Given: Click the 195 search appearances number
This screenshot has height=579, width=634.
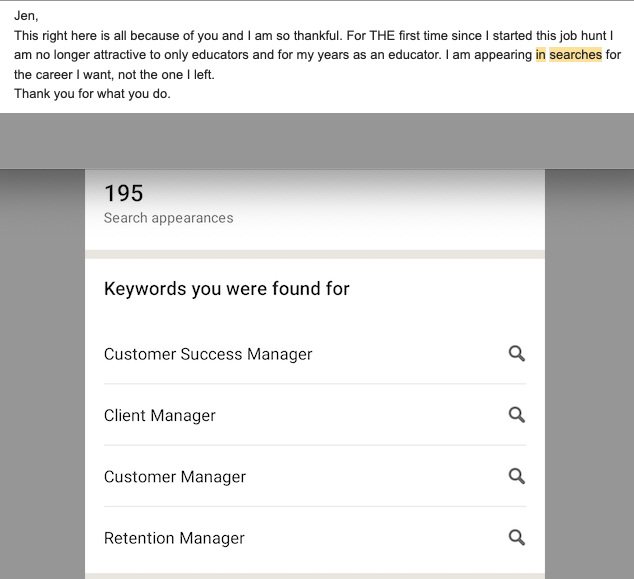Looking at the screenshot, I should [124, 194].
